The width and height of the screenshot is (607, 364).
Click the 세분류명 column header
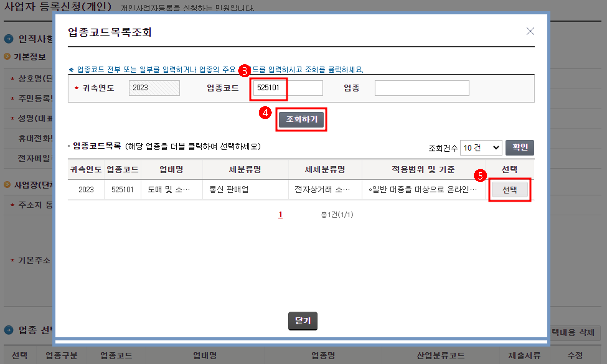coord(245,169)
